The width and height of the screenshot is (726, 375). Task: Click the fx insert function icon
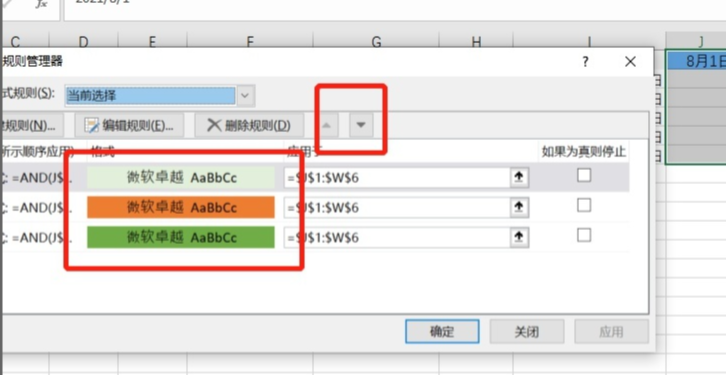[41, 4]
